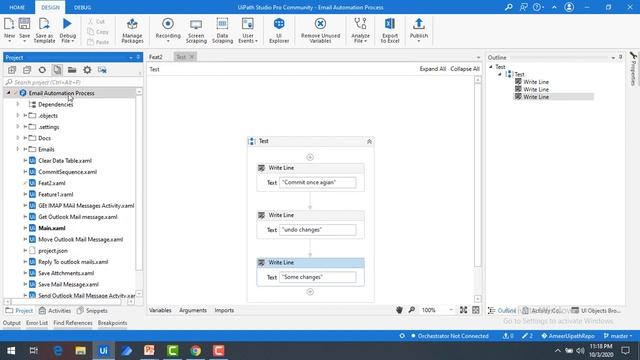The image size is (640, 360).
Task: Click Fit to Screen icon
Action: tap(463, 310)
